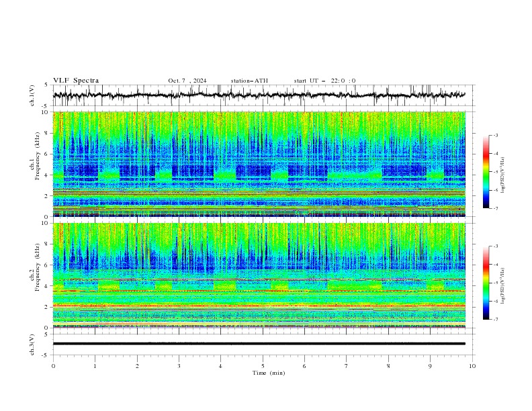Click the ch.2 spectrogram "2" kHz tick label
The height and width of the screenshot is (411, 532).
47,307
